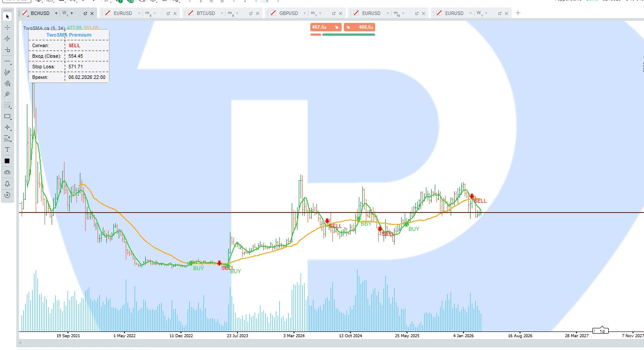Select the arrow cursor tool
The height and width of the screenshot is (350, 644).
click(x=7, y=17)
